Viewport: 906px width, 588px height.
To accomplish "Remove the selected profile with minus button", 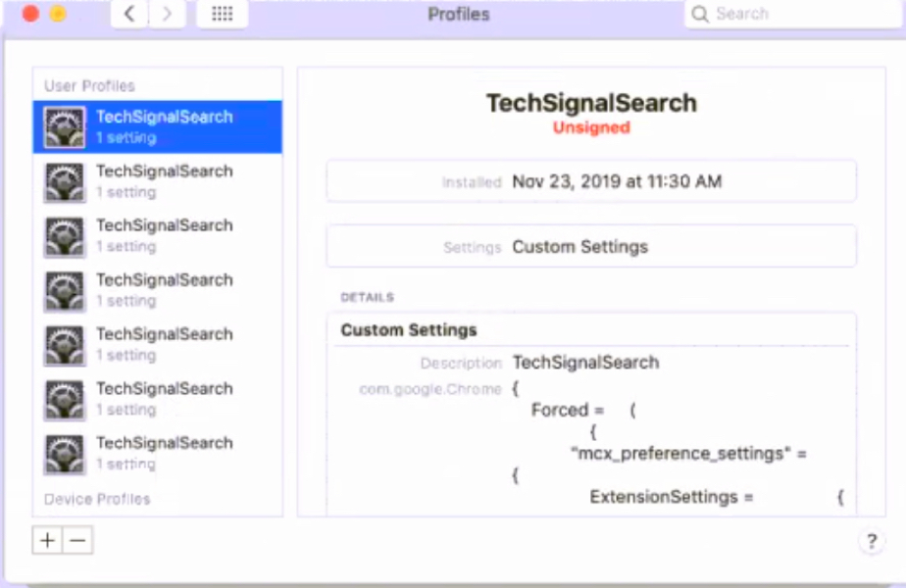I will pos(77,540).
